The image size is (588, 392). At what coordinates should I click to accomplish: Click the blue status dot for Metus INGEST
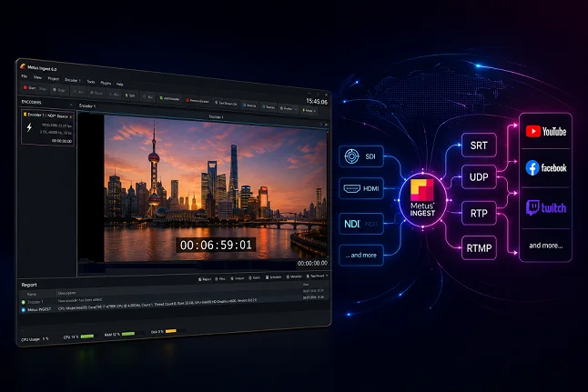tap(24, 310)
